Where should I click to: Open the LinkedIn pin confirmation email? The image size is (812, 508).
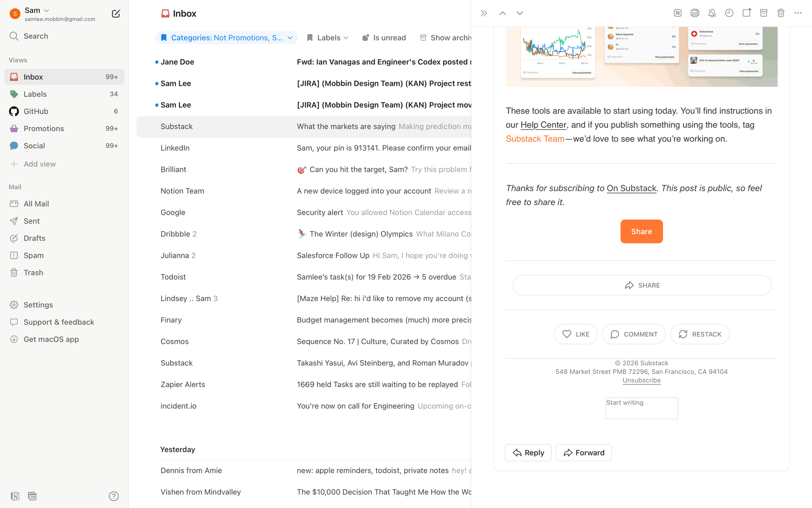pos(304,148)
